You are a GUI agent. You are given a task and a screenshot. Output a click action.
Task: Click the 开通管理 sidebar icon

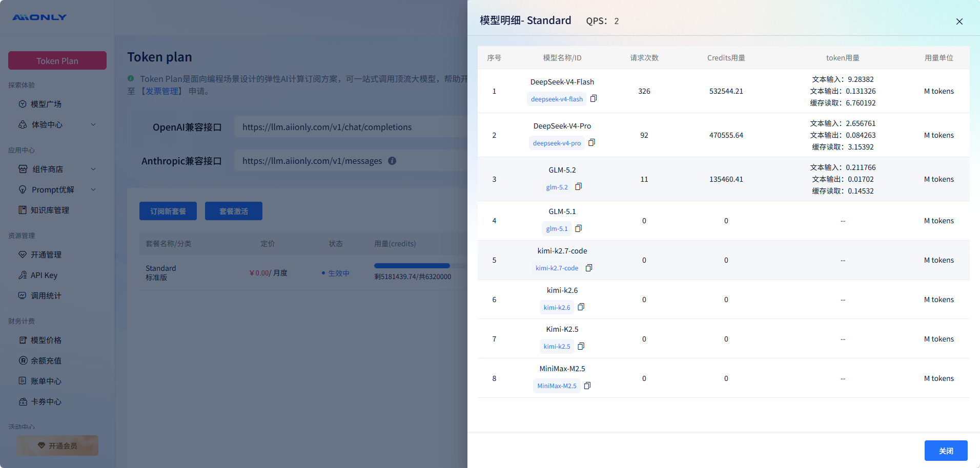[x=23, y=254]
